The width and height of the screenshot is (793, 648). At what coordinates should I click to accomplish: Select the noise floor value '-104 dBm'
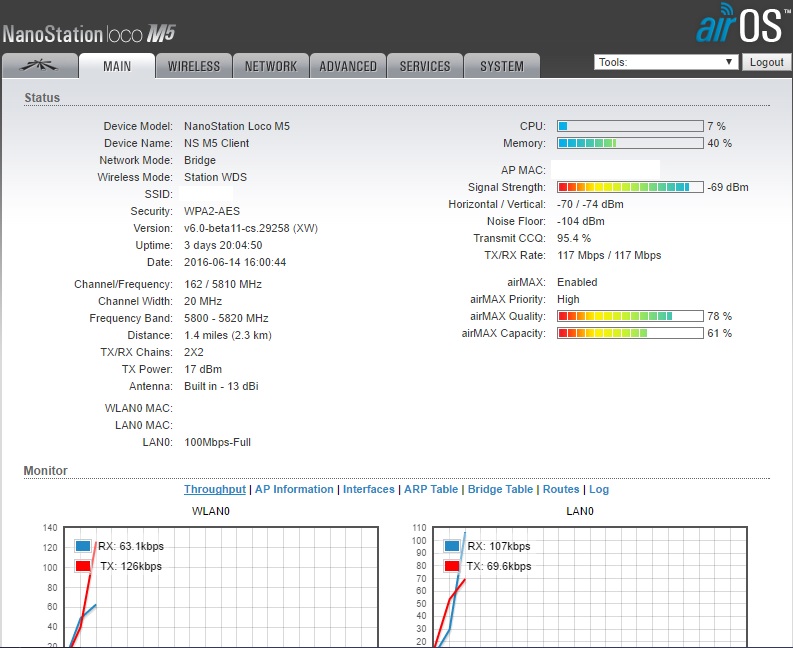click(581, 221)
